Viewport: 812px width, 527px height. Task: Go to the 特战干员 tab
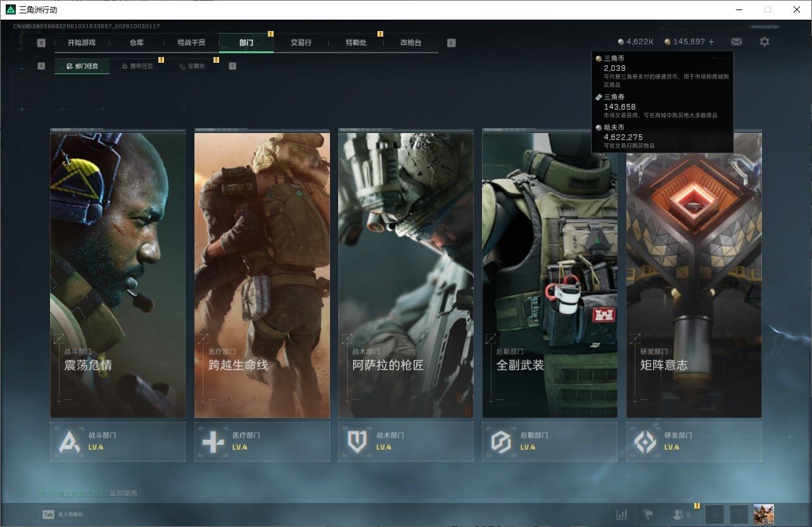pyautogui.click(x=191, y=42)
